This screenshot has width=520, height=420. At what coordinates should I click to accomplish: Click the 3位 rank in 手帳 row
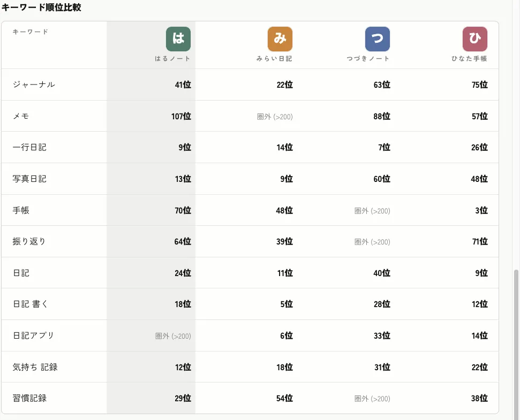coord(481,210)
